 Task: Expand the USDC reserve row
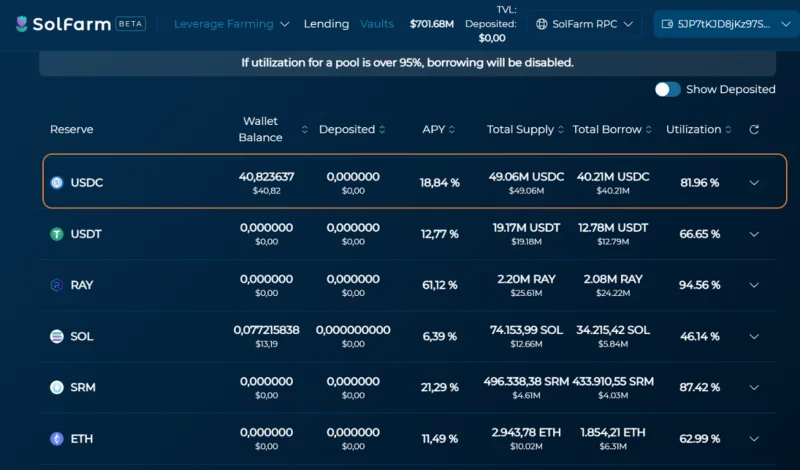(x=754, y=183)
